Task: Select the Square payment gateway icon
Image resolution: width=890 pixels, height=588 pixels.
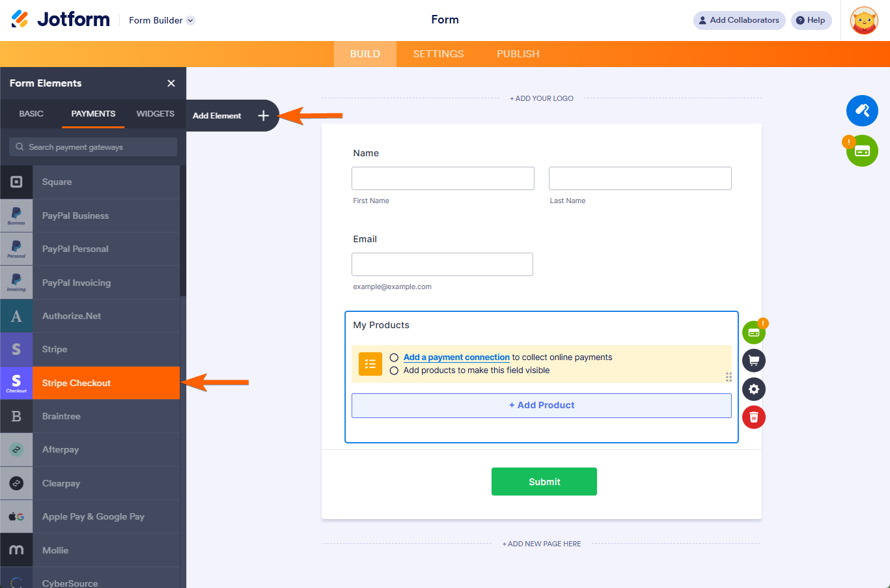Action: 16,182
